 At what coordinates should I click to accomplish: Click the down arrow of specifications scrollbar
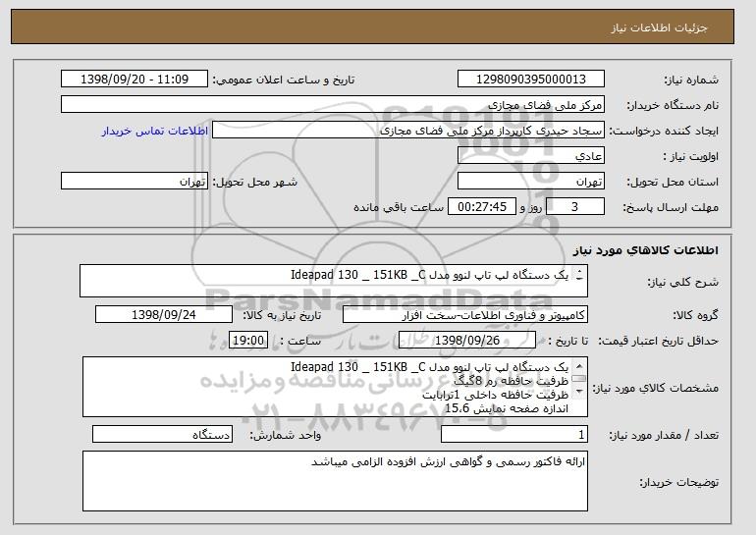point(579,392)
